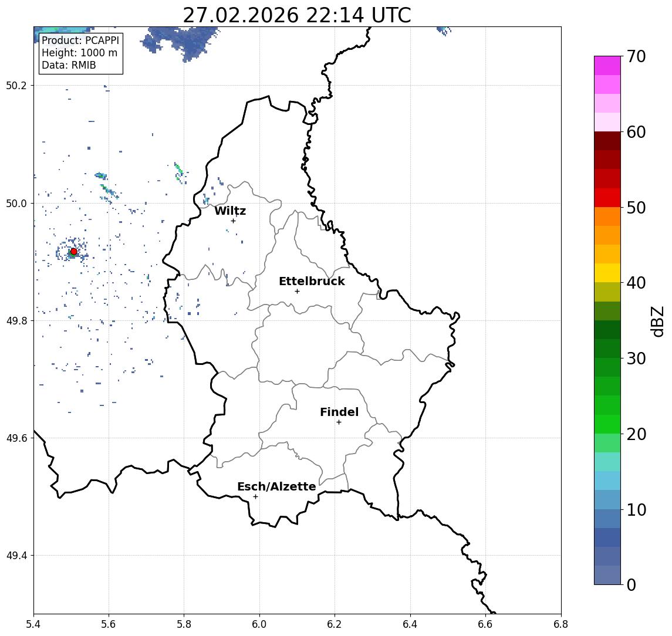672x636 pixels.
Task: Click the longitude tick label 6.6
Action: click(x=485, y=624)
